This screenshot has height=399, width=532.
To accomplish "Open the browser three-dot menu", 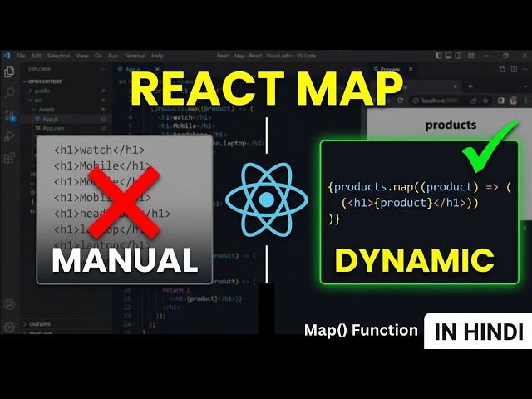I will (x=525, y=101).
